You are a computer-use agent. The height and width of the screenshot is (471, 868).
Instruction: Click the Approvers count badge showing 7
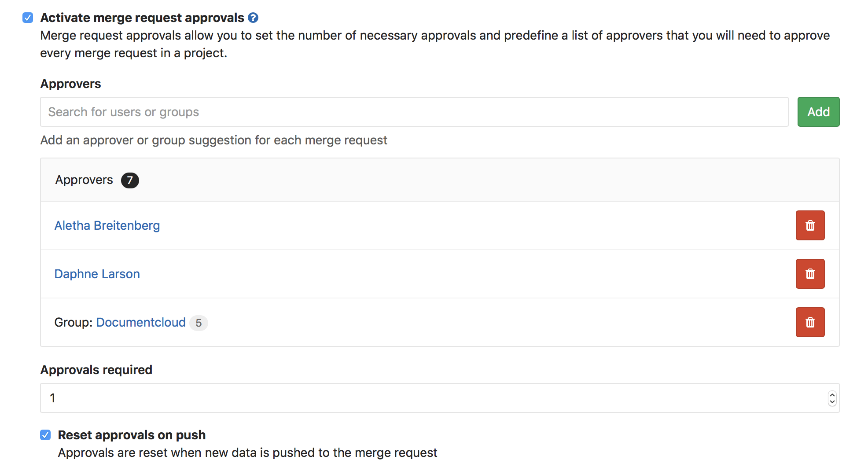coord(130,180)
